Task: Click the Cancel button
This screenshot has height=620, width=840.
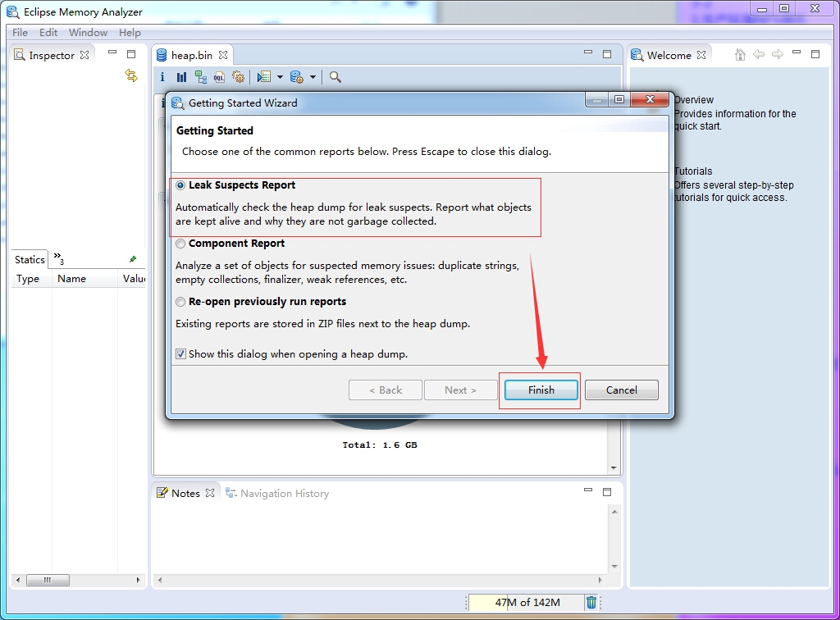Action: 622,390
